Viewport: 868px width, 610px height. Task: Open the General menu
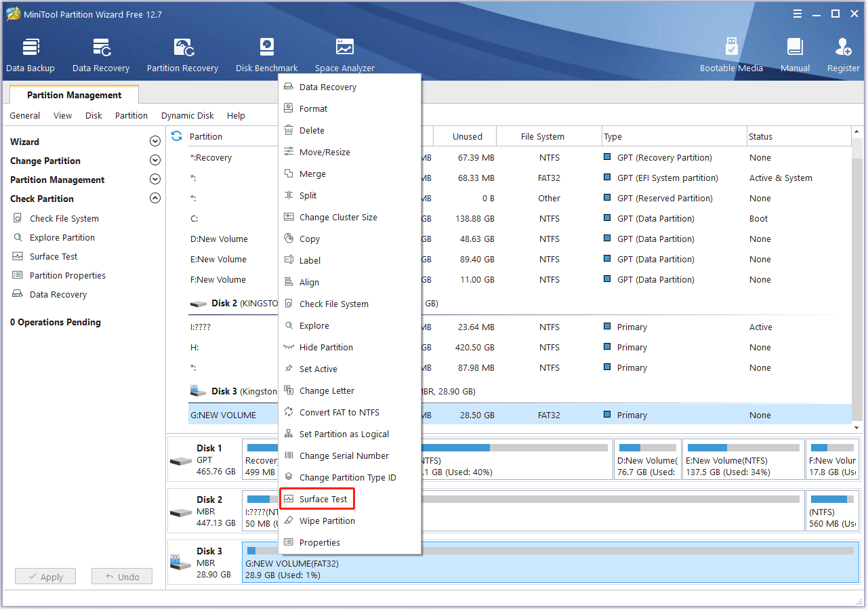[25, 115]
